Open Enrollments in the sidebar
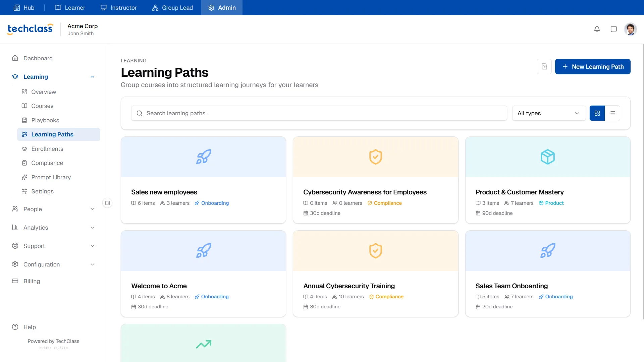Viewport: 644px width, 362px height. [x=59, y=149]
